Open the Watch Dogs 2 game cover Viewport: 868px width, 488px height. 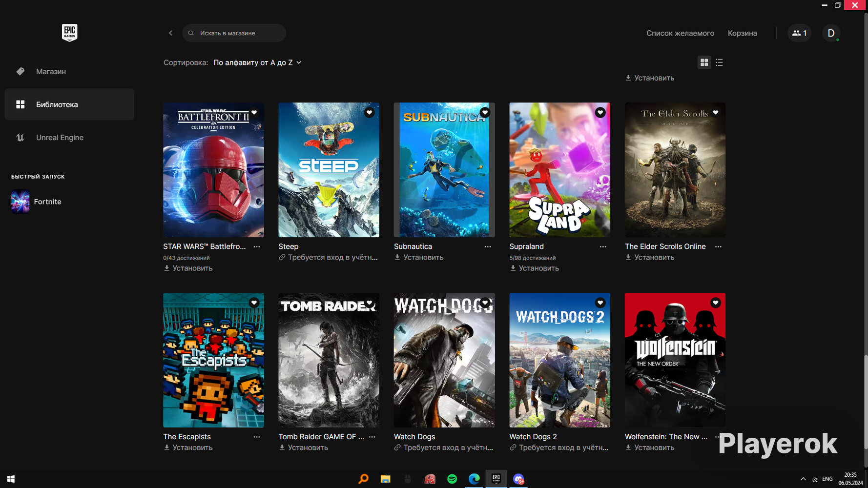(559, 360)
